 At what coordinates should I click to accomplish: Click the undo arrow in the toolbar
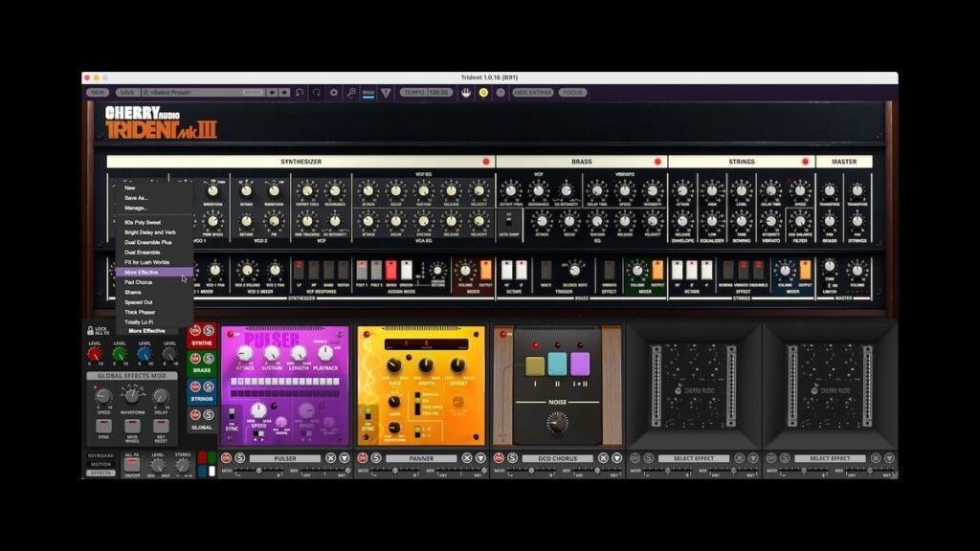tap(299, 93)
